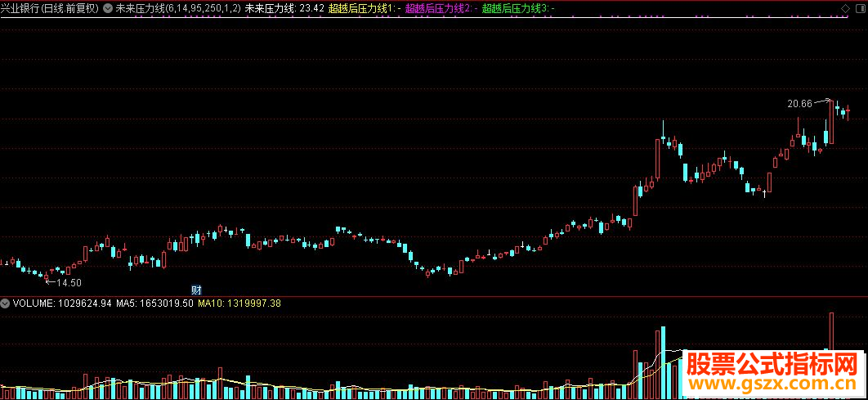Click the magenta 超越后压力线2 label
868x400 pixels.
(441, 9)
